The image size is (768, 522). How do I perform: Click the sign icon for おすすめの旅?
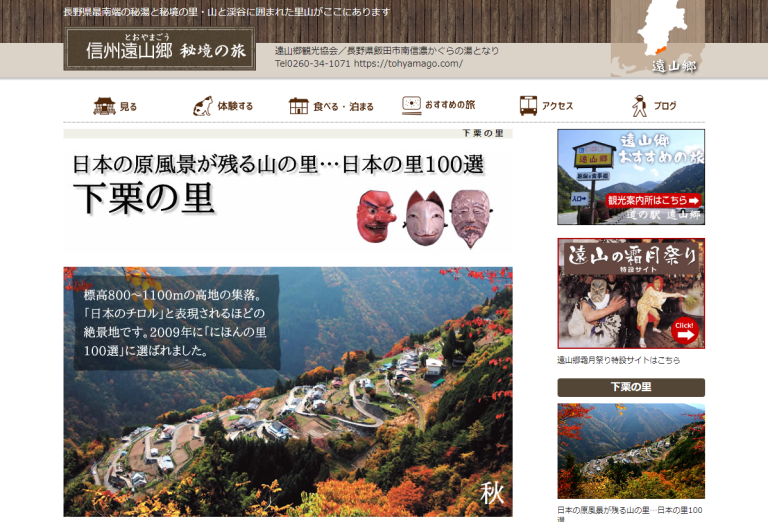point(411,105)
